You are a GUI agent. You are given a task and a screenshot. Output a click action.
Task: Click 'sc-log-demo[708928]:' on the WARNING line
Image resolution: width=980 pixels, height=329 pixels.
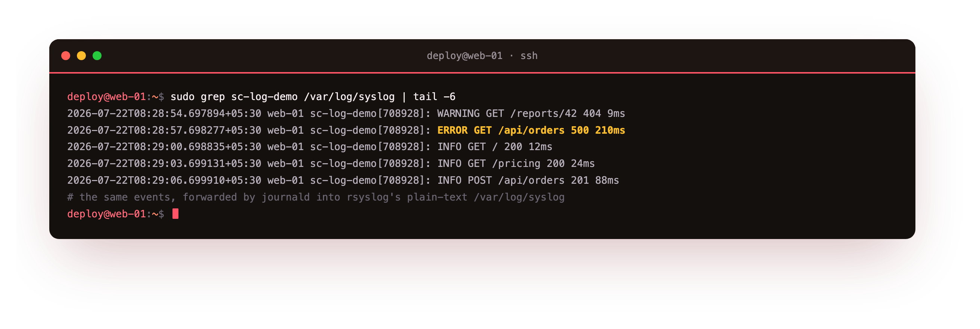coord(371,114)
